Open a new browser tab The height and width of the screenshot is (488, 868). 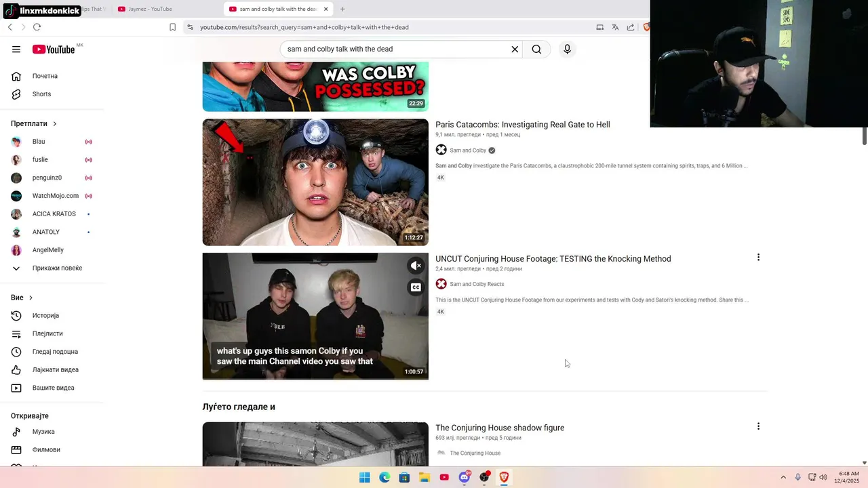(342, 9)
